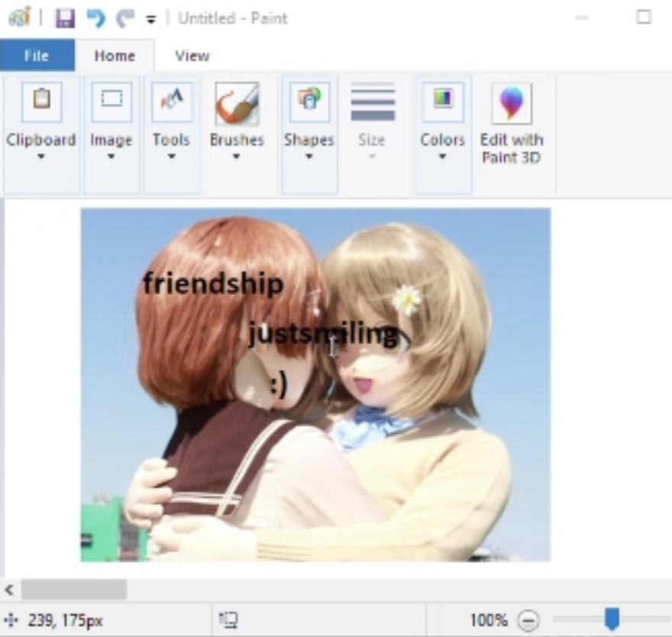Image resolution: width=672 pixels, height=637 pixels.
Task: Select the Clipboard icon on the ribbon
Action: coord(40,98)
